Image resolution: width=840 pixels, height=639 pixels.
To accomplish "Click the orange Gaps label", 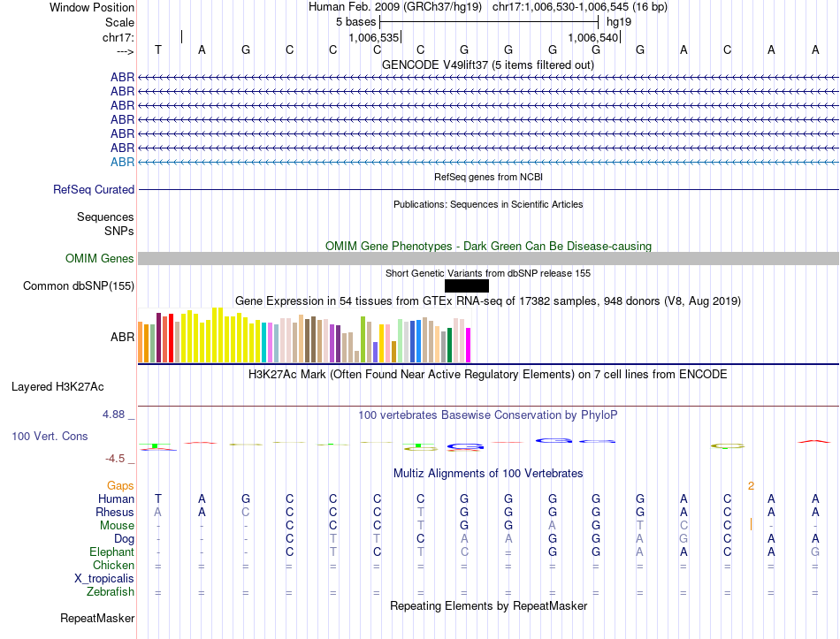I will [x=120, y=485].
